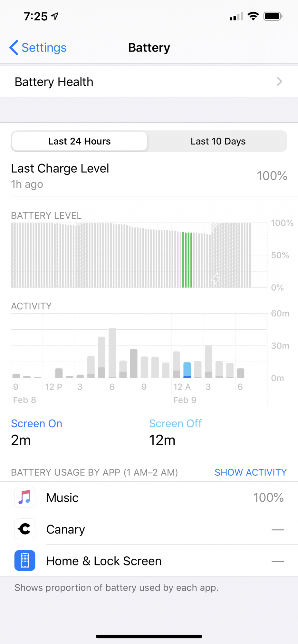
Task: Tap the battery indicator in status bar
Action: (273, 16)
